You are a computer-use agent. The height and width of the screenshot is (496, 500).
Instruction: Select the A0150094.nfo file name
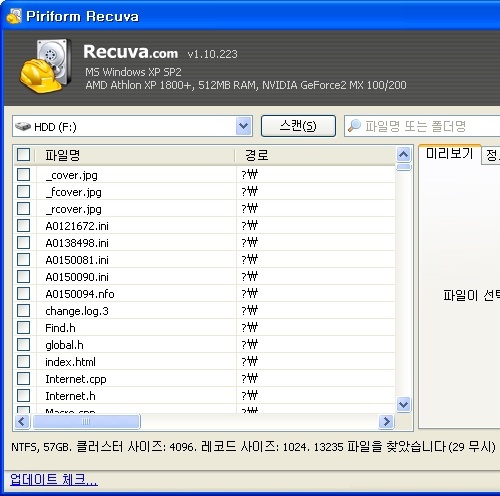(x=80, y=294)
